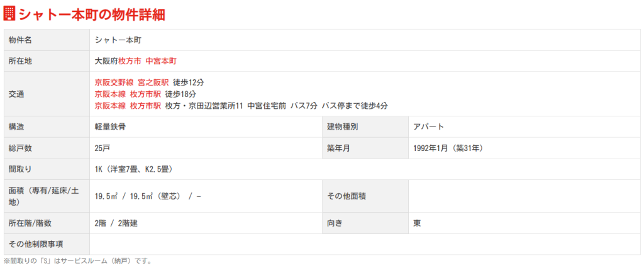Click the 25戸 total units value
The height and width of the screenshot is (268, 644).
point(104,148)
